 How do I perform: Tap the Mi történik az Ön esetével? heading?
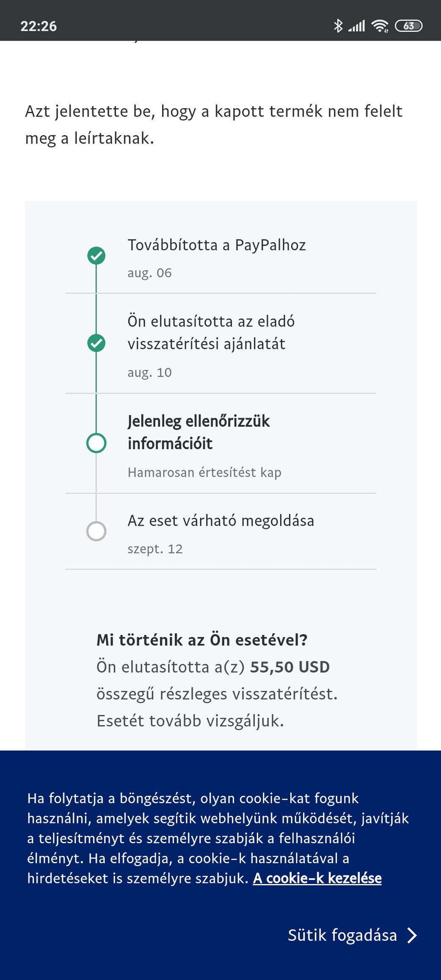point(202,640)
